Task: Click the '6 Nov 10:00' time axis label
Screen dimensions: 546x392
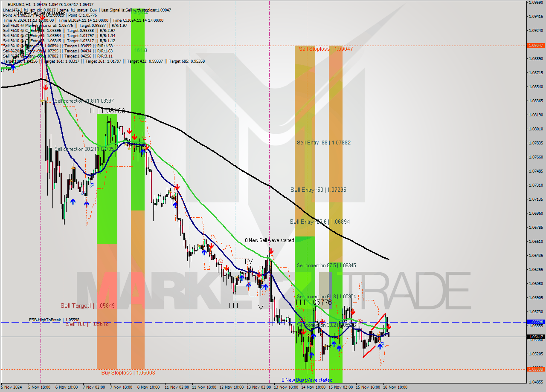Action: pyautogui.click(x=67, y=387)
